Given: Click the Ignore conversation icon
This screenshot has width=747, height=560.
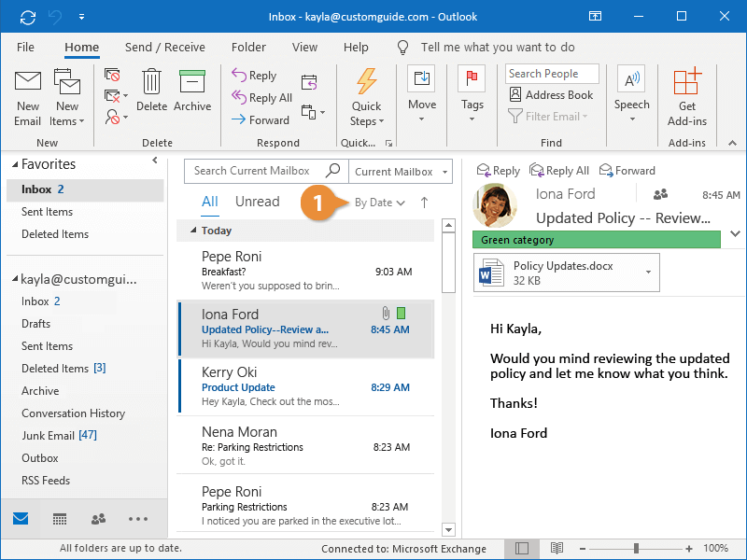Looking at the screenshot, I should point(112,75).
